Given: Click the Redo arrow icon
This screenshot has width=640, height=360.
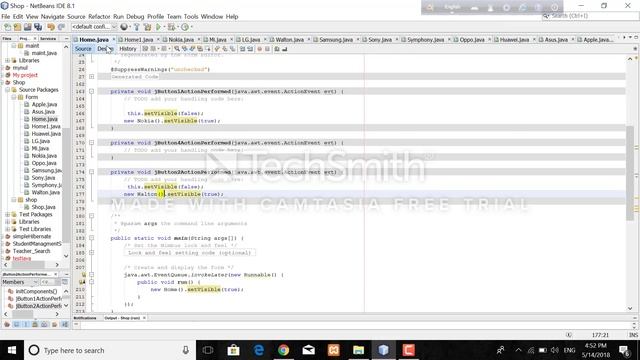Looking at the screenshot, I should click(61, 27).
